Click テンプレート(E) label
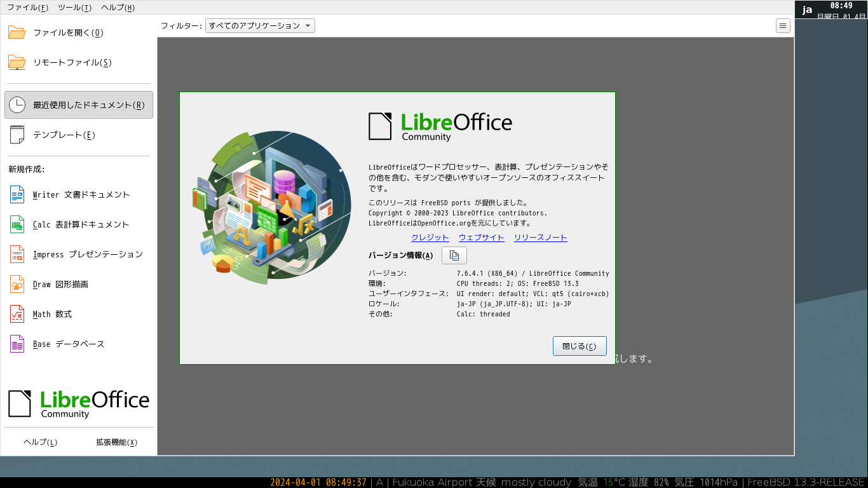Image resolution: width=868 pixels, height=488 pixels. (x=64, y=135)
